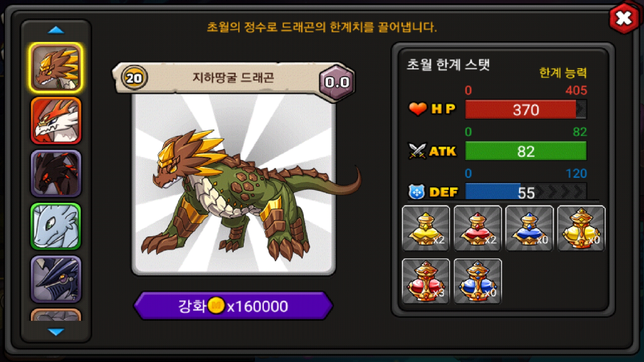
Task: Select the small red essence potion
Action: pyautogui.click(x=478, y=228)
